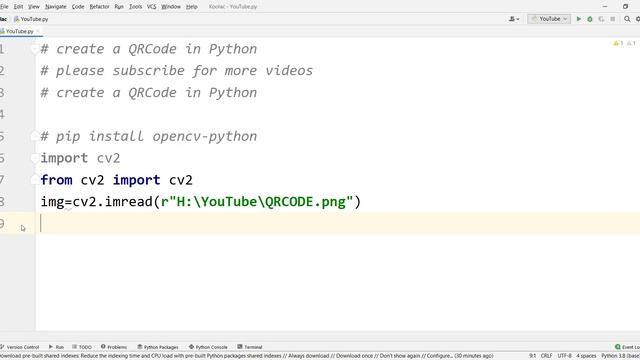Open the Help menu

point(191,7)
